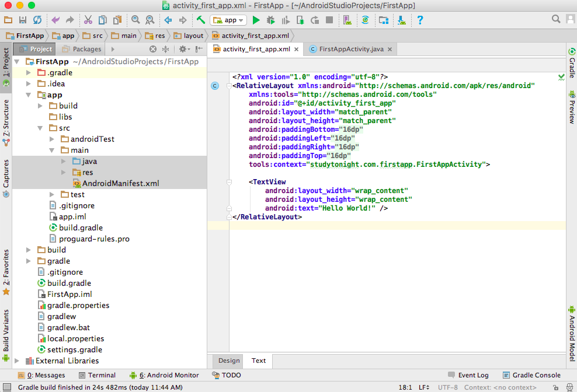Collapse the app module
Screen dimensions: 577x392
(29, 95)
